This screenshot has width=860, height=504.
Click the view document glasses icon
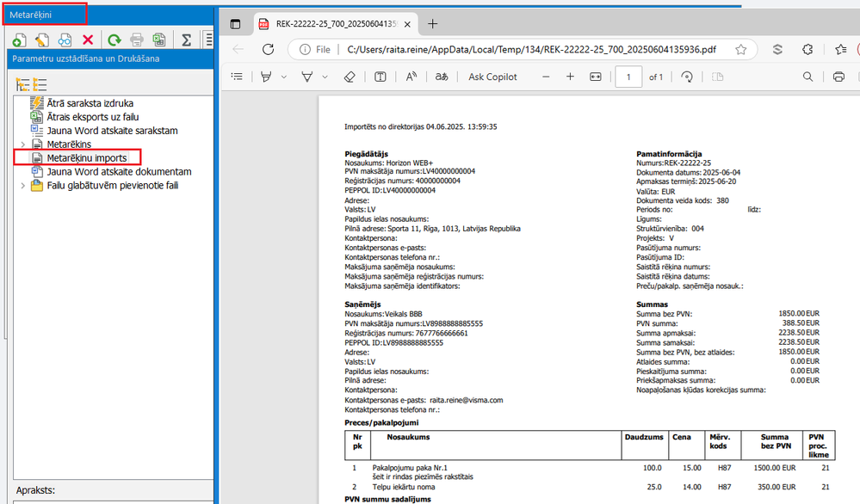coord(65,40)
